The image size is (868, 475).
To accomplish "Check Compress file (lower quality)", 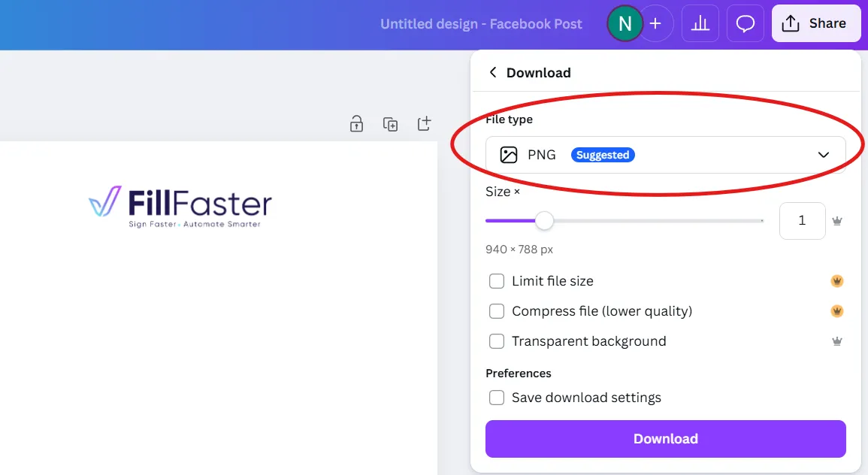I will (x=497, y=310).
